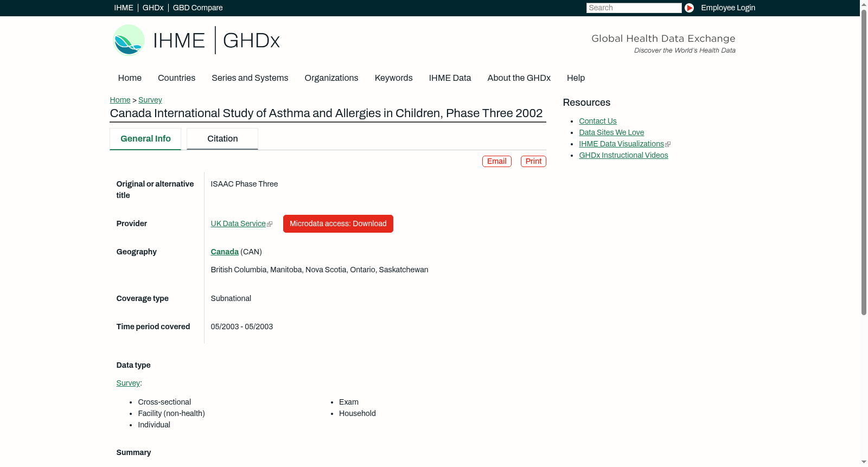Open the Countries menu item
Screen dimensions: 868x467
pos(176,78)
